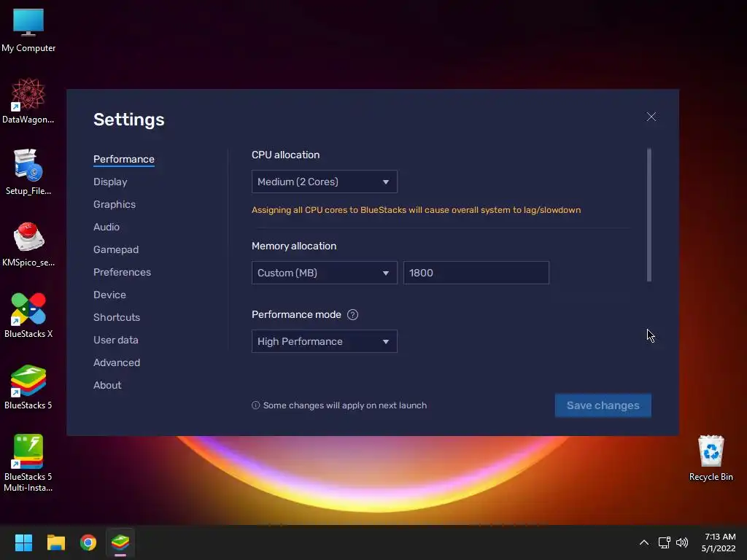Open File Explorer from the taskbar
Viewport: 747px width, 560px height.
pos(55,542)
